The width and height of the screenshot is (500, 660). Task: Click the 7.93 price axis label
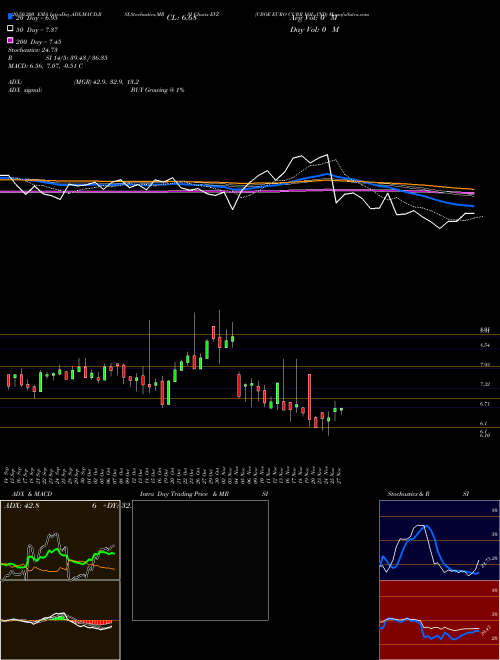485,365
